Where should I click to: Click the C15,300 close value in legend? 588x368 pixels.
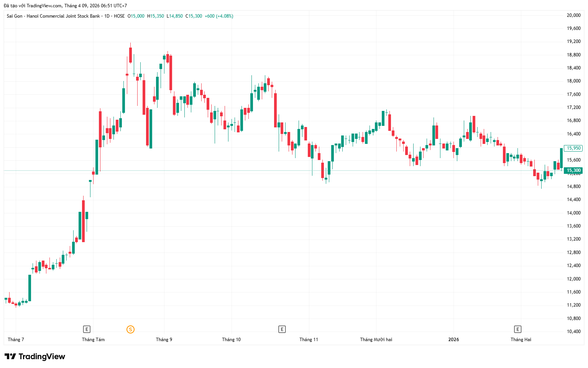click(194, 16)
